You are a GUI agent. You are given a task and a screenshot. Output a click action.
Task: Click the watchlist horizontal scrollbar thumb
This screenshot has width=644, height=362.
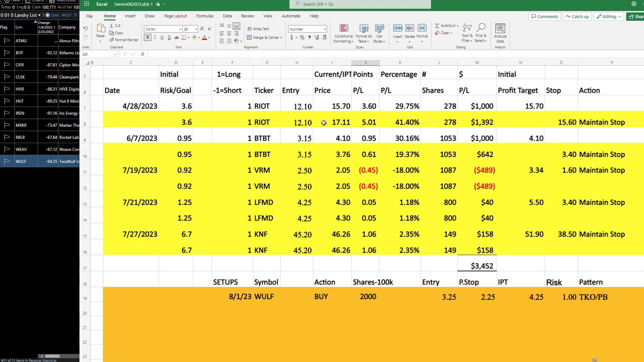[52, 356]
